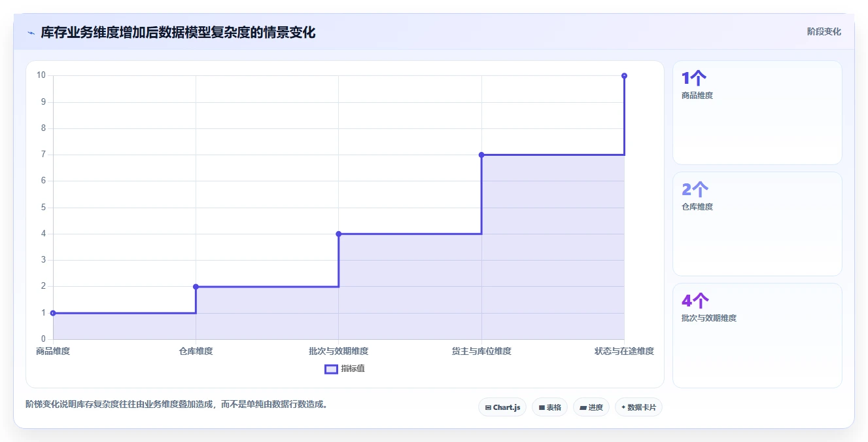Image resolution: width=868 pixels, height=442 pixels.
Task: Click data point at 批次与效期维度 value 4
Action: tap(338, 234)
